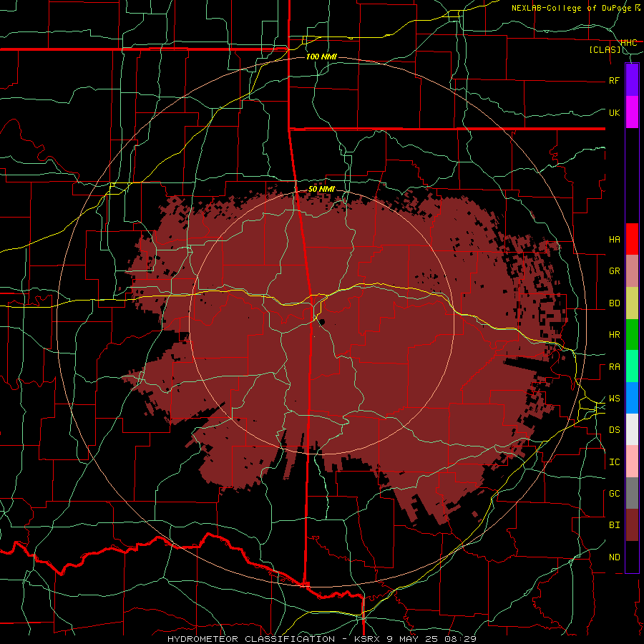
Task: Click the black radar site dot at center
Action: coord(321,322)
